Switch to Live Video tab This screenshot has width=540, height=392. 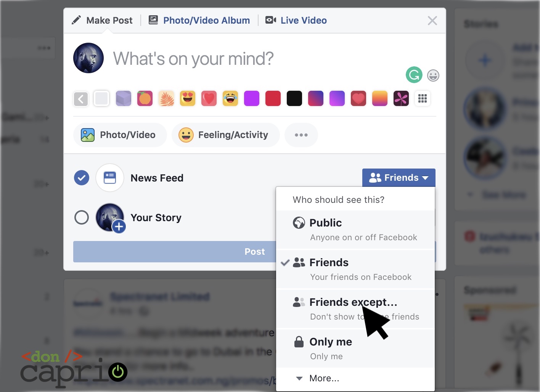296,20
